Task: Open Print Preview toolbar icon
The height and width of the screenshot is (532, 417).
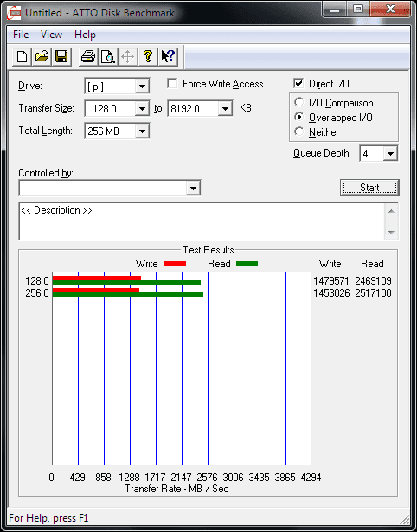Action: pos(108,56)
